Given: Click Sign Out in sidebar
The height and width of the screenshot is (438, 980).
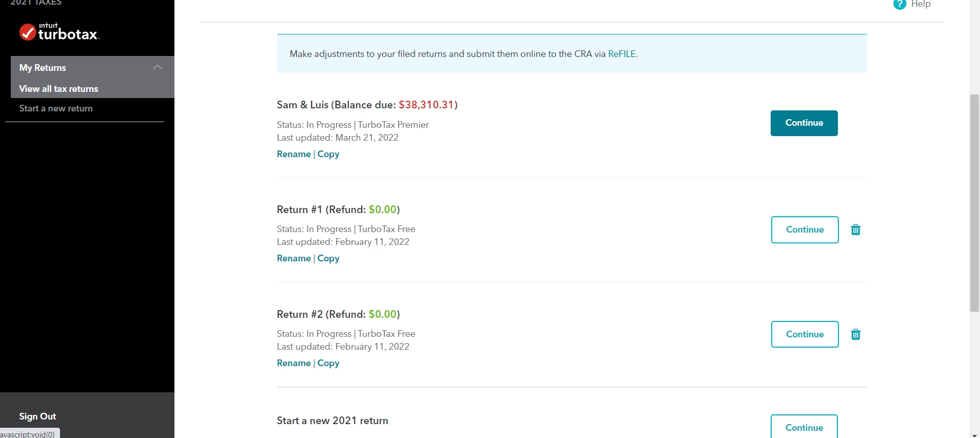Looking at the screenshot, I should [37, 416].
